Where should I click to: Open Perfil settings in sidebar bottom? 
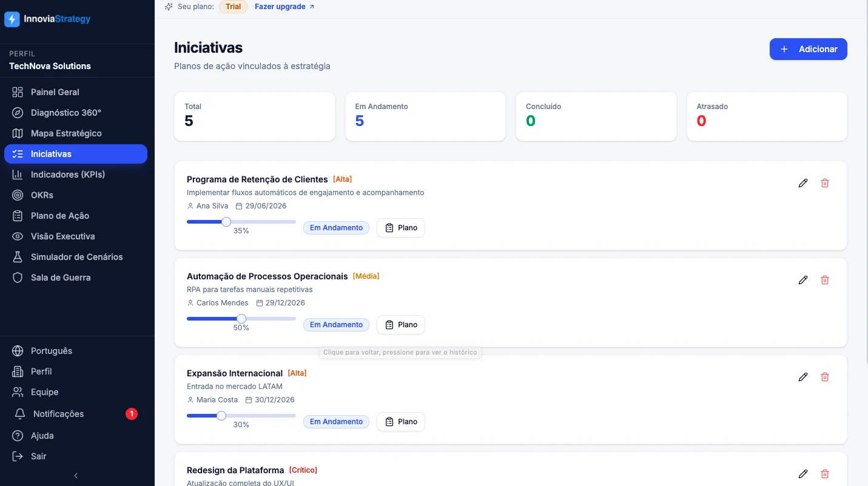76,371
